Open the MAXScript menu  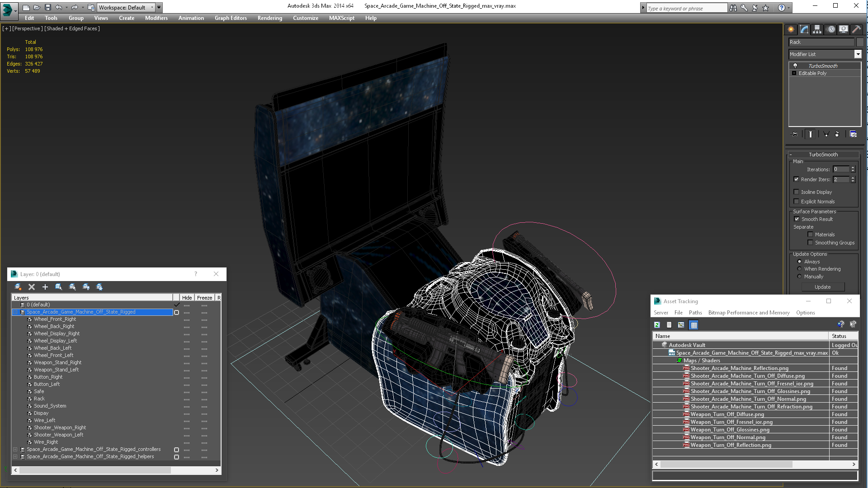tap(341, 18)
